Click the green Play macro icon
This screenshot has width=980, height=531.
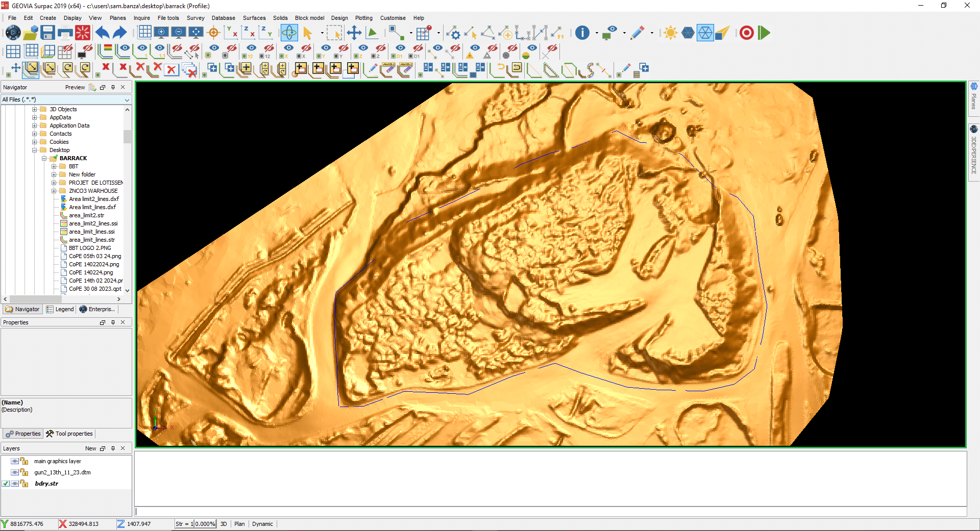[764, 33]
